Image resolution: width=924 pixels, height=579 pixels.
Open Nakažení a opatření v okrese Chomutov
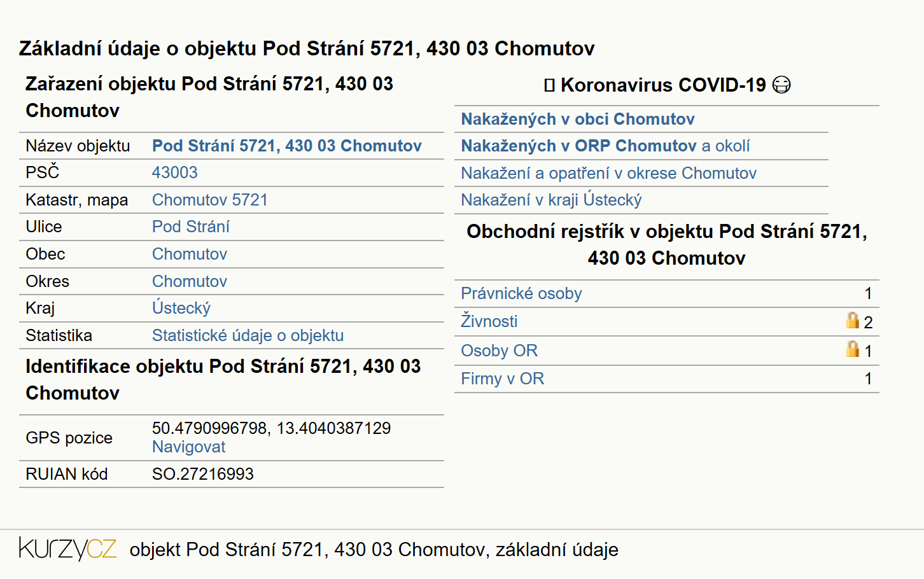click(609, 173)
